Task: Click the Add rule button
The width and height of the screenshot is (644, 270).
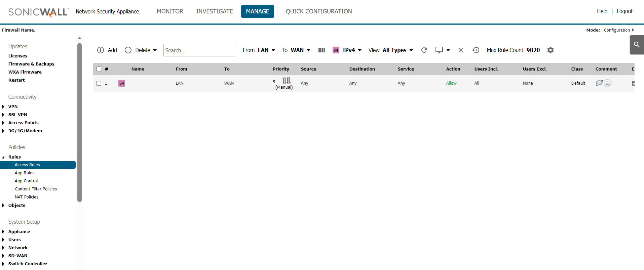Action: point(107,50)
